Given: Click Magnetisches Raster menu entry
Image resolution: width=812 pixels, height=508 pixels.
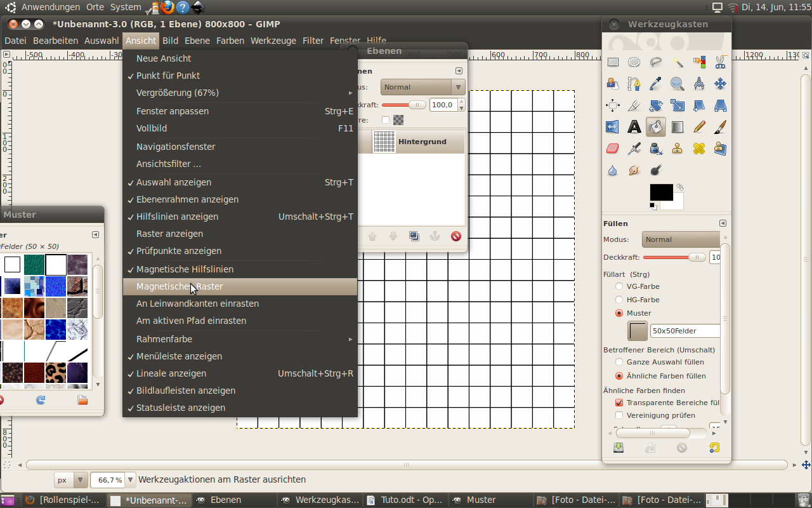Looking at the screenshot, I should (x=240, y=286).
